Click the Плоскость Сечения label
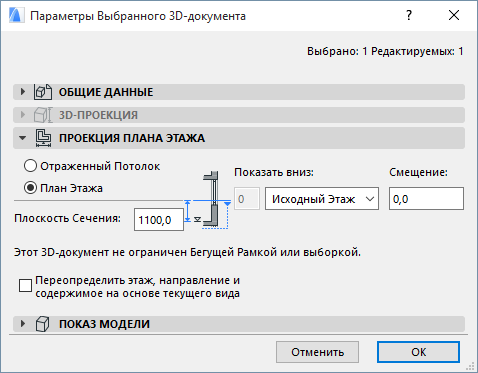This screenshot has height=373, width=478. coord(67,218)
